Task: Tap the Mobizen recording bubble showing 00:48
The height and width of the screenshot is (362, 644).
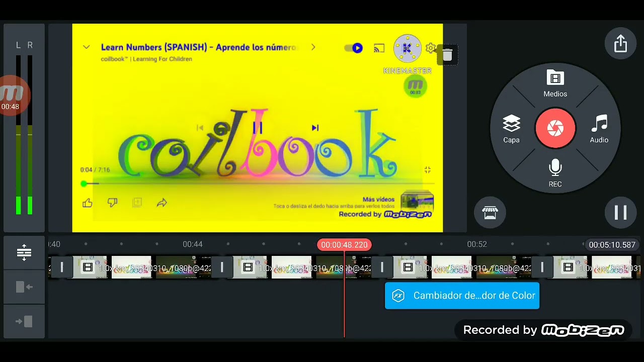Action: coord(11,96)
